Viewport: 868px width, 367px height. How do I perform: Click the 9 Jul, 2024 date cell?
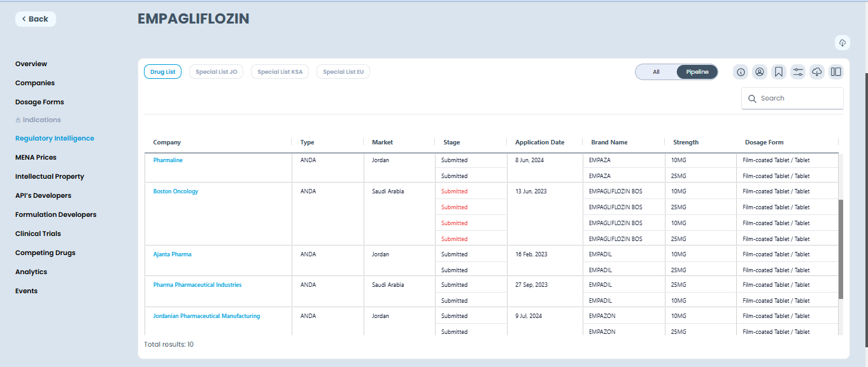(x=529, y=316)
